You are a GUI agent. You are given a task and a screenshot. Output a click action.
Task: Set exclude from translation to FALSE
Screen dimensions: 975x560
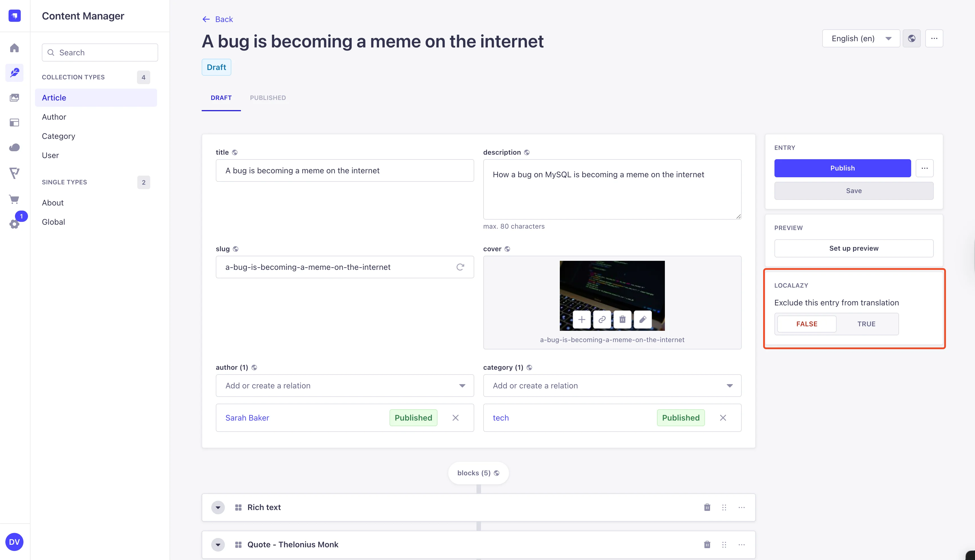806,324
